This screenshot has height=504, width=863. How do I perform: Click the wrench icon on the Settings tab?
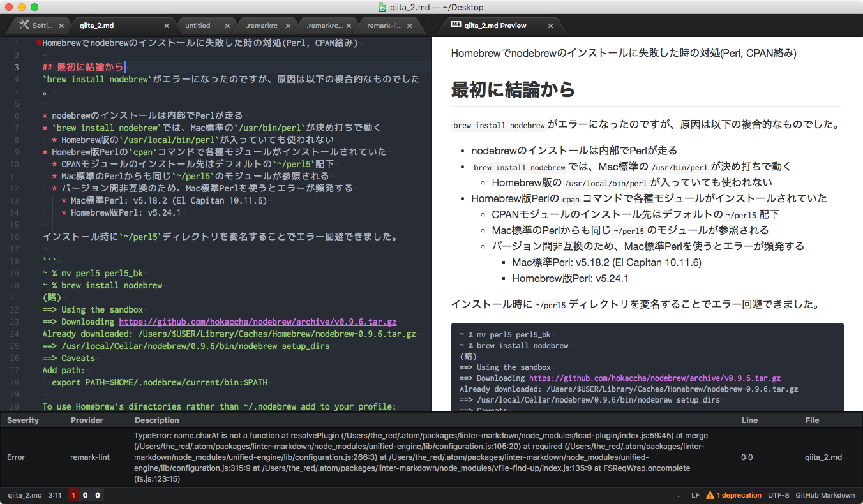pyautogui.click(x=22, y=25)
